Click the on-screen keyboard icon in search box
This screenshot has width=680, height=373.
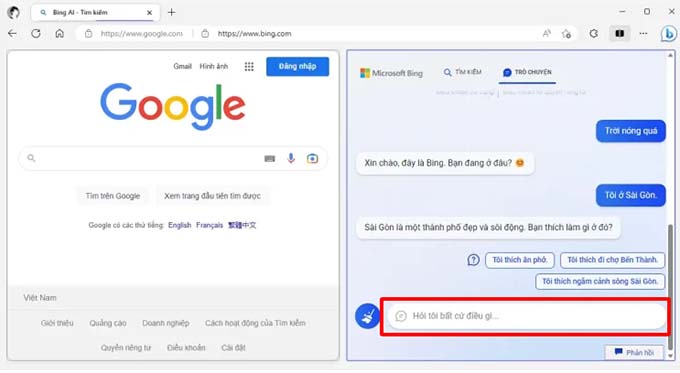pyautogui.click(x=270, y=159)
